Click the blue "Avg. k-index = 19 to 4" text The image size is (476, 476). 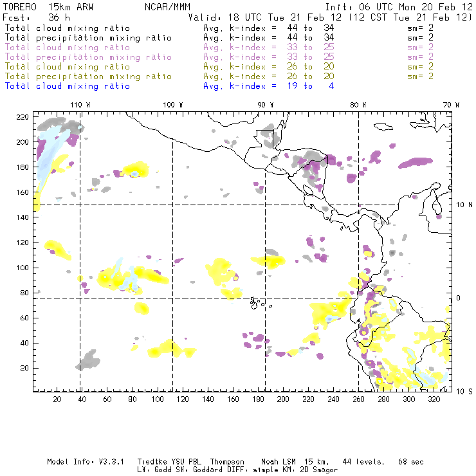pos(269,86)
